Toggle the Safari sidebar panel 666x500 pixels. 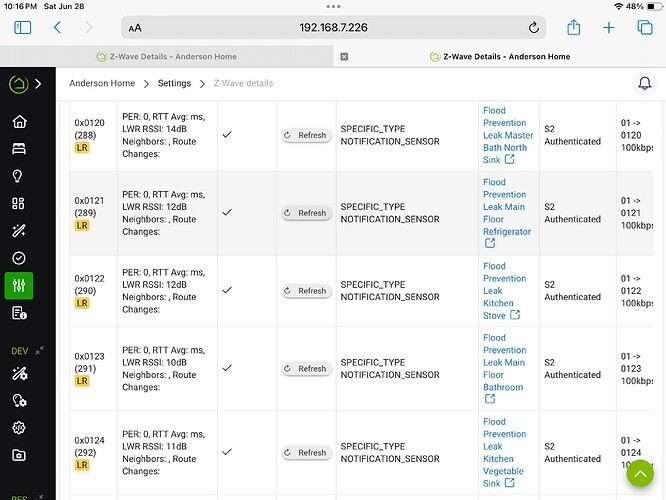(23, 28)
